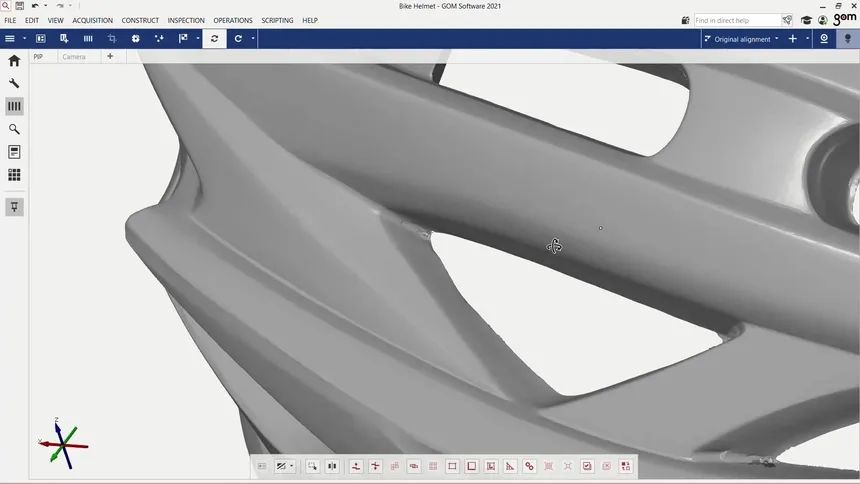This screenshot has height=484, width=860.
Task: Switch to the PIP view tab
Action: coord(38,57)
